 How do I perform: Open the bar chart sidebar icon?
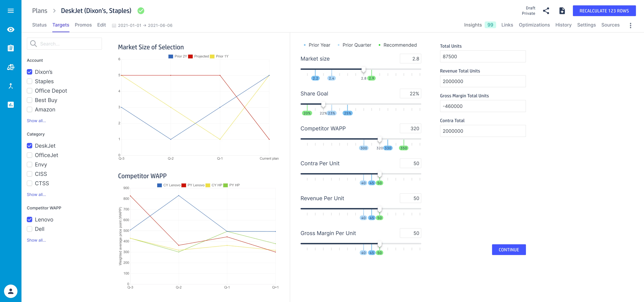tap(11, 105)
